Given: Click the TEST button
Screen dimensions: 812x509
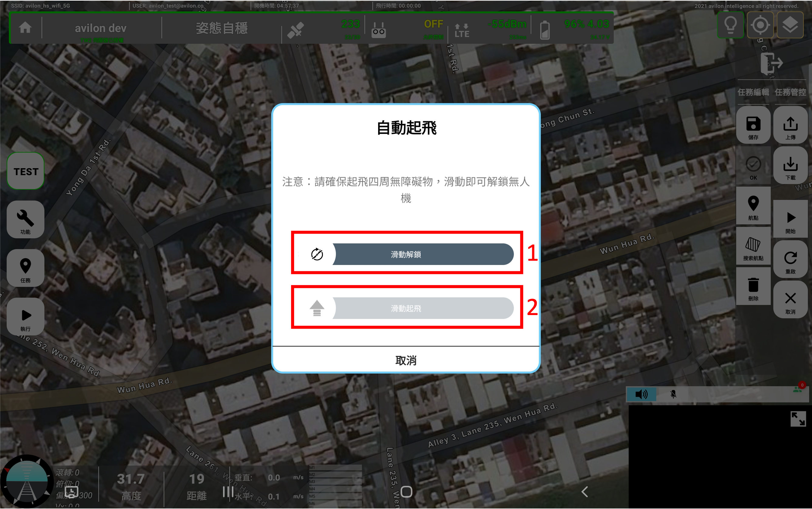Looking at the screenshot, I should (25, 171).
